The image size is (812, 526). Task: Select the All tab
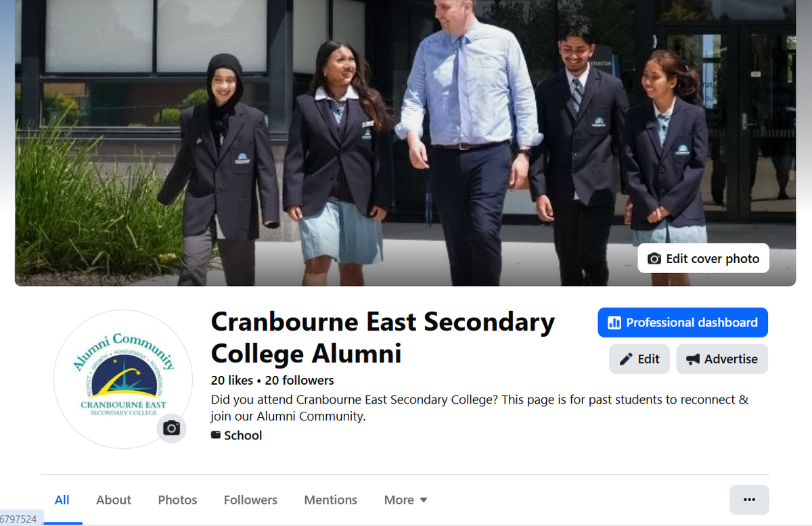pyautogui.click(x=62, y=500)
